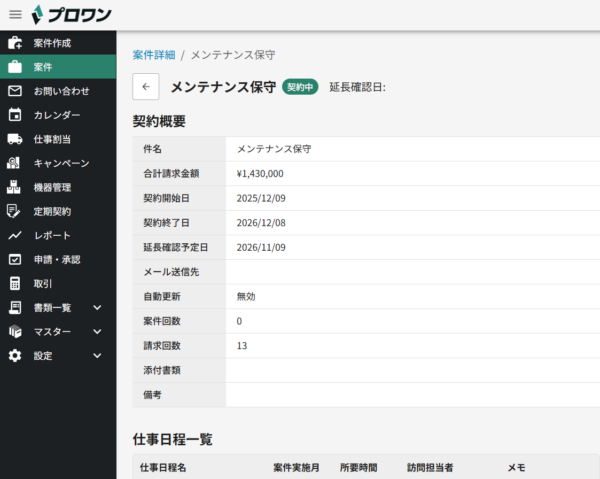The image size is (600, 479).
Task: Click the 取引 calculator icon
Action: pos(15,283)
